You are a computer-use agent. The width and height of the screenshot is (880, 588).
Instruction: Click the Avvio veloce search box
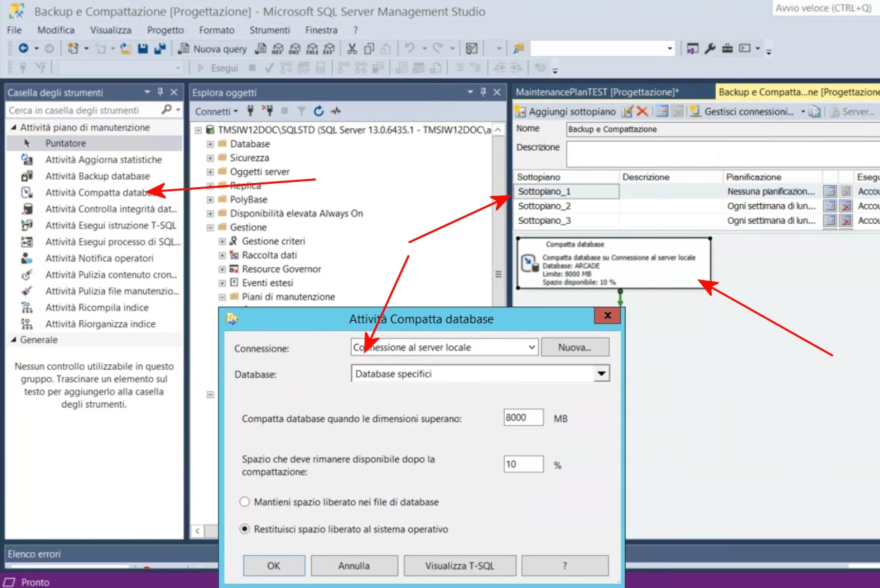[x=826, y=8]
